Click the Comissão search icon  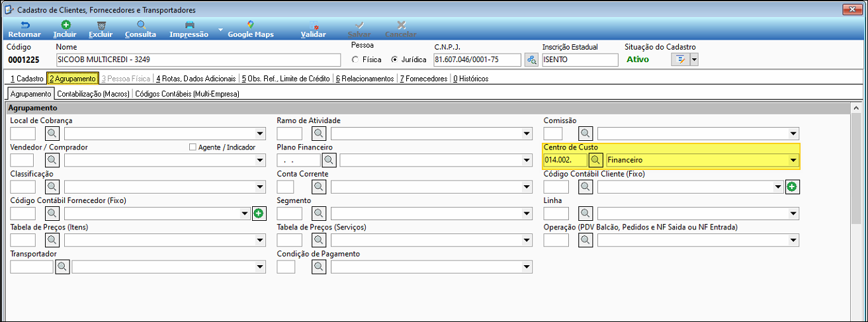click(x=586, y=134)
